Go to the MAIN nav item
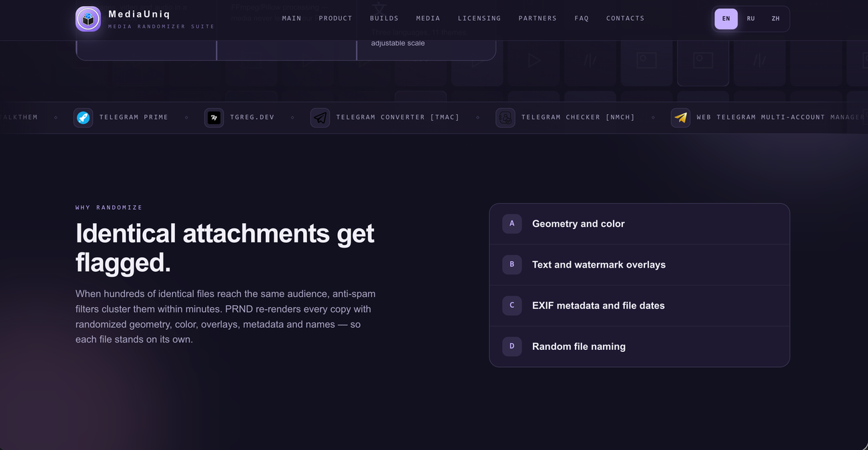Screen dimensions: 868x450 click(x=292, y=19)
